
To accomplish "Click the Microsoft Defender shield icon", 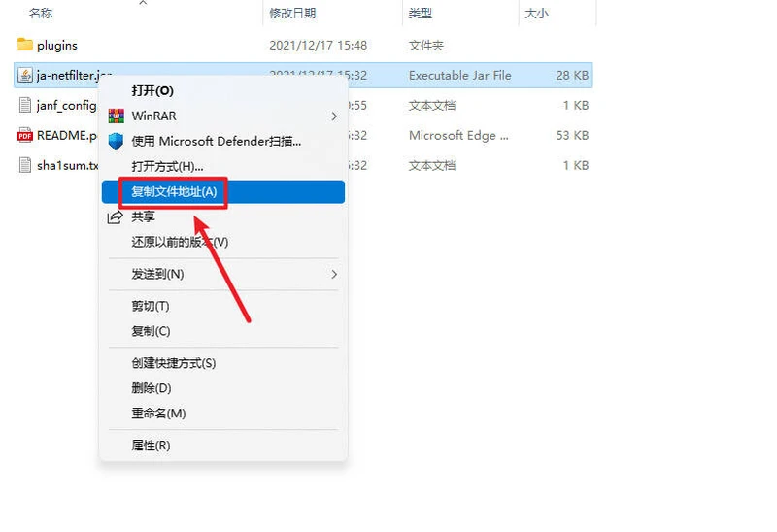I will click(116, 141).
